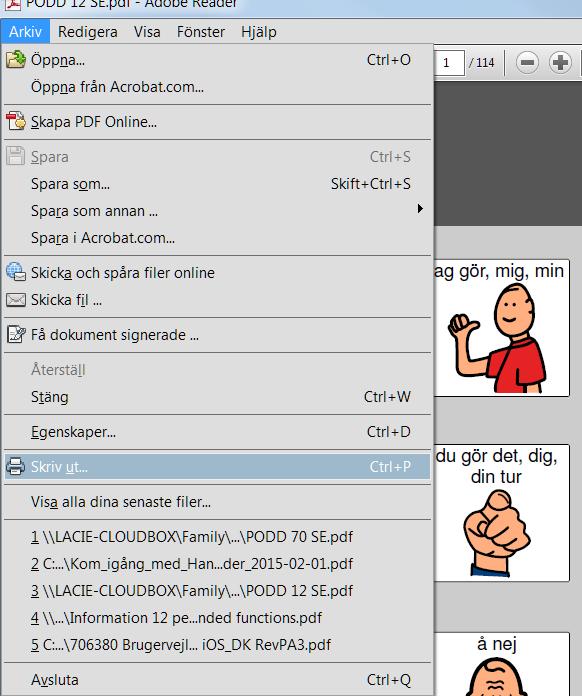Choose Få dokument signerade ...
582x696 pixels.
click(x=217, y=335)
